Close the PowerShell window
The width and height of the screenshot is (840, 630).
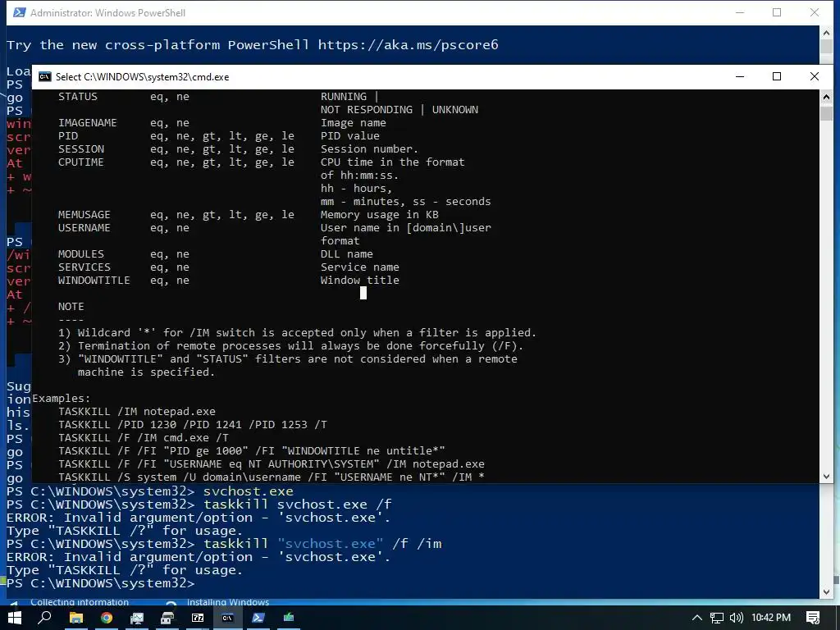815,12
